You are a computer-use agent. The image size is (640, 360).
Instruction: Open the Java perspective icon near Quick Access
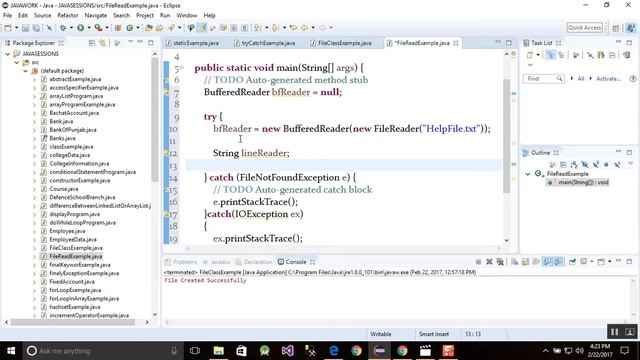coord(631,28)
